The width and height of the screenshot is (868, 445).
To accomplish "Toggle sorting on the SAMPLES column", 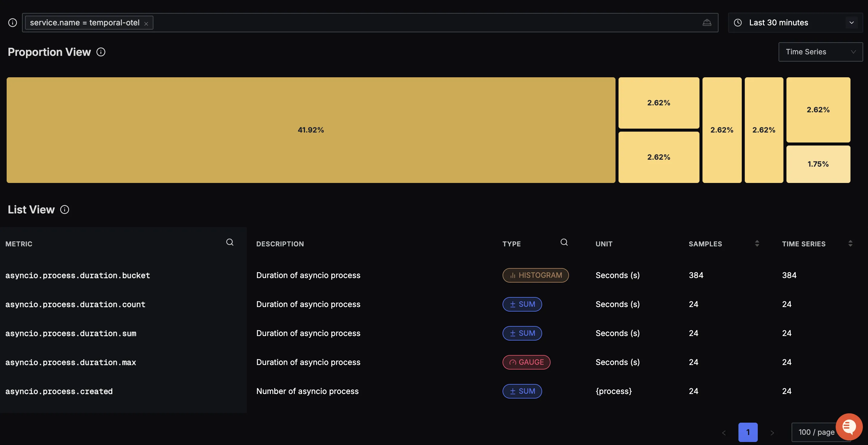I will [757, 244].
